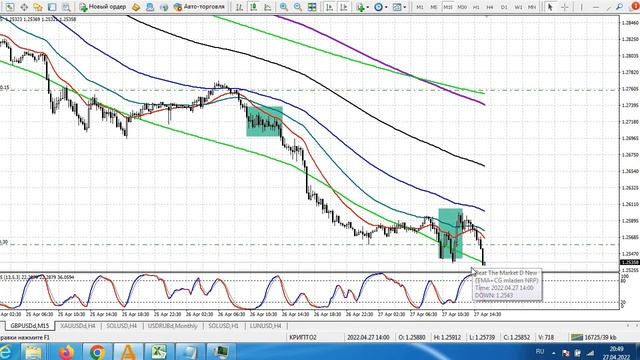Image resolution: width=640 pixels, height=360 pixels.
Task: Click the toolbar icon right of MetaEditor
Action: point(150,7)
